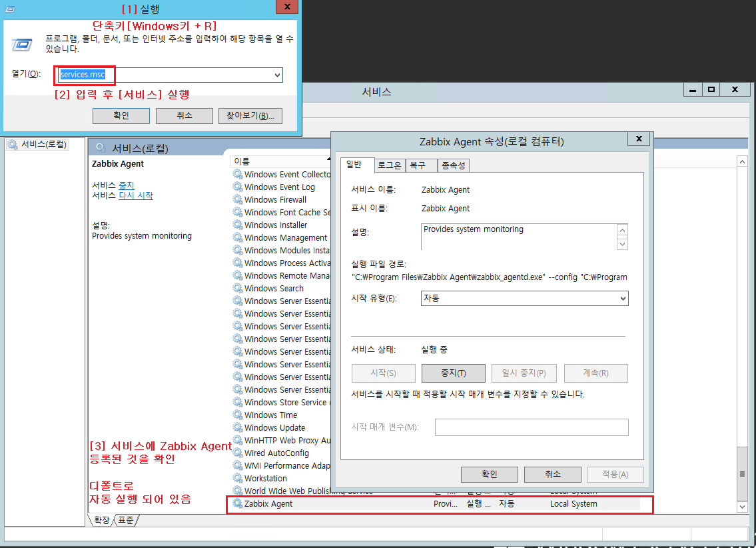Viewport: 756px width, 548px height.
Task: Select Windows Event Log service row
Action: 280,187
